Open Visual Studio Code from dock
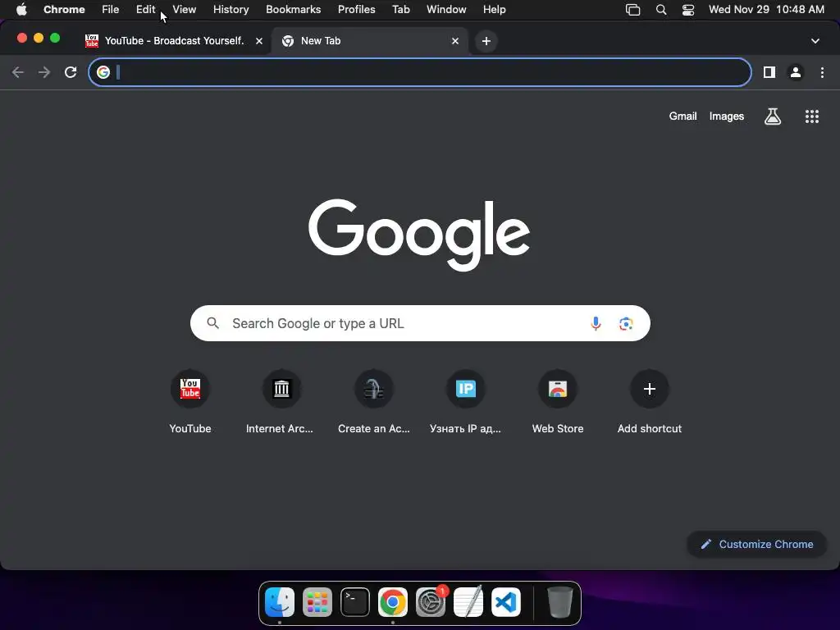The image size is (840, 630). [505, 602]
